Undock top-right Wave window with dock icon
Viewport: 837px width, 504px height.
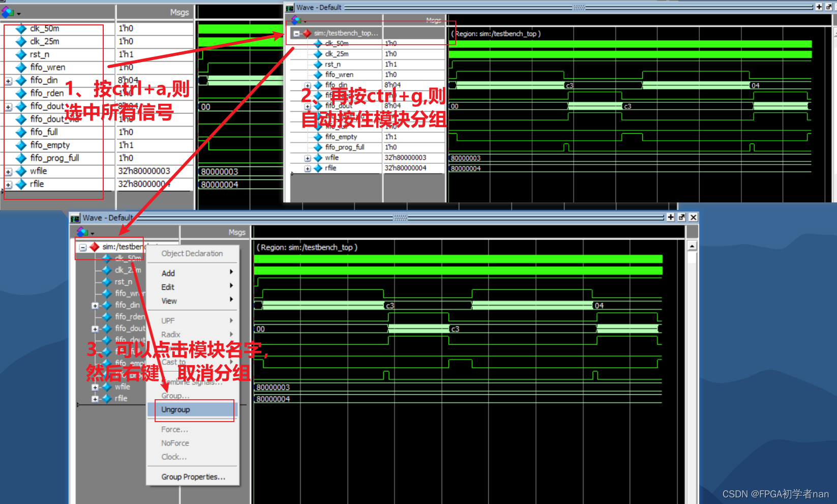click(829, 7)
